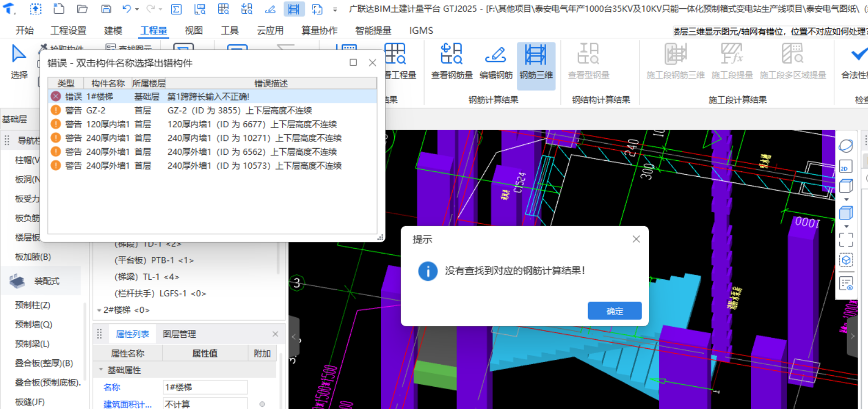This screenshot has height=409, width=868.
Task: Click the 查看钢筋量 tool
Action: [452, 62]
